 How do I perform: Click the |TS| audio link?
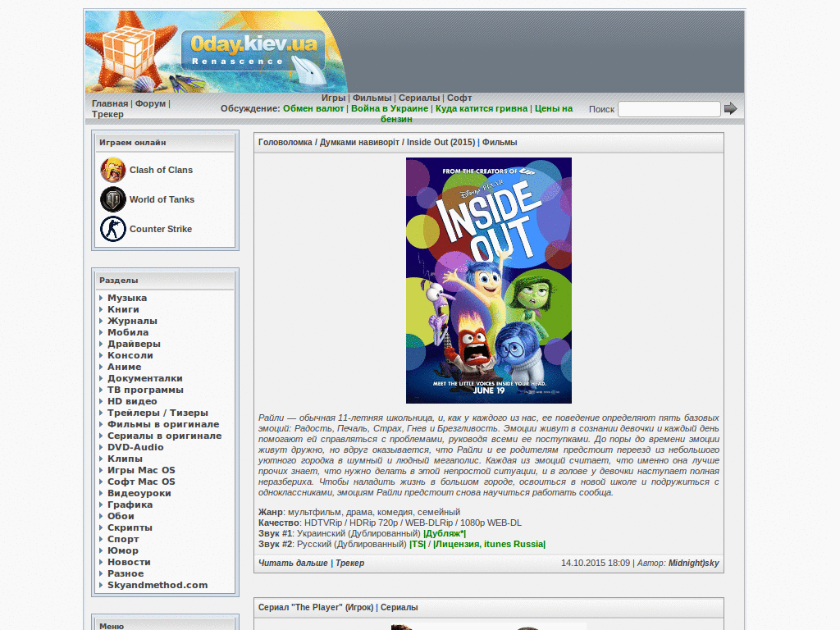click(x=418, y=545)
